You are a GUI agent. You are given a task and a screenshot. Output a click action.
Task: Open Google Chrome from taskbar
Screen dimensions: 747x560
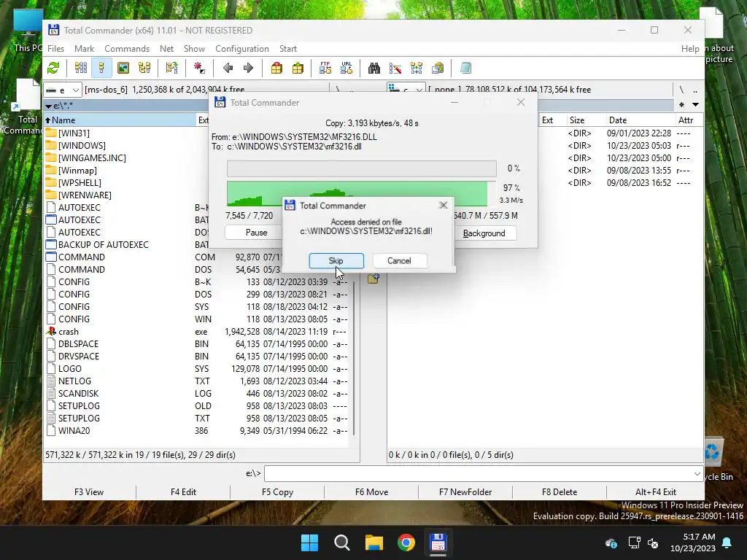click(x=406, y=542)
